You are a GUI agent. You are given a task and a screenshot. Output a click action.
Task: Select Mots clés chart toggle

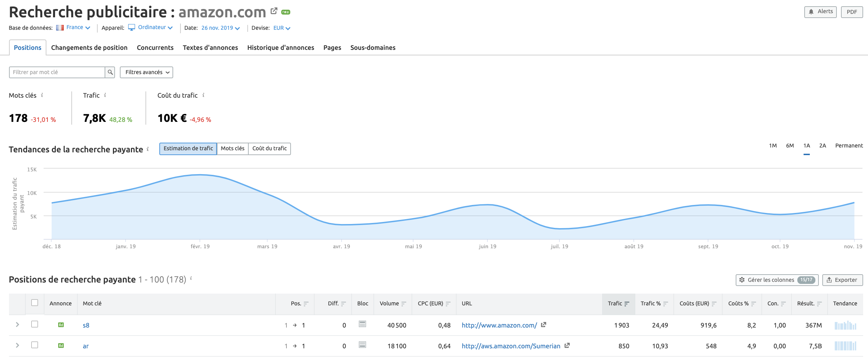[232, 149]
